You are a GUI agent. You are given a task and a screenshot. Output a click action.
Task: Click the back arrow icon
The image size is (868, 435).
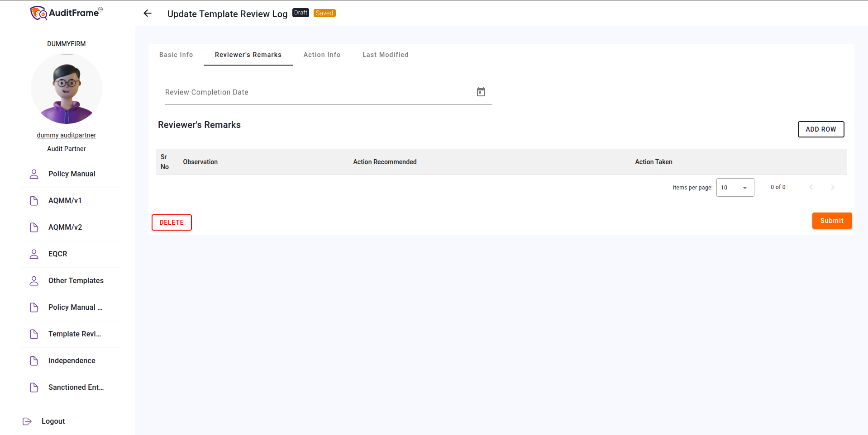[x=148, y=14]
